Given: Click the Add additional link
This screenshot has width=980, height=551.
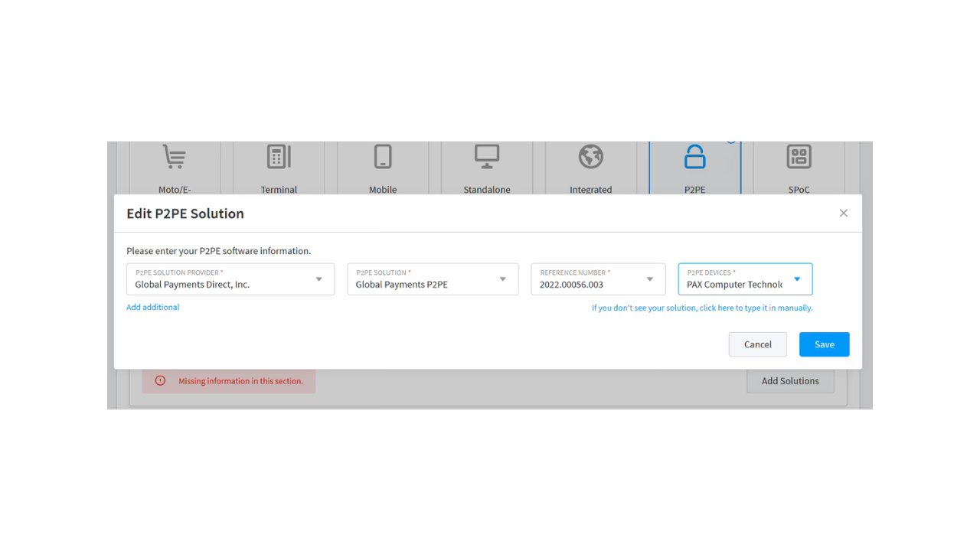Looking at the screenshot, I should (x=153, y=308).
